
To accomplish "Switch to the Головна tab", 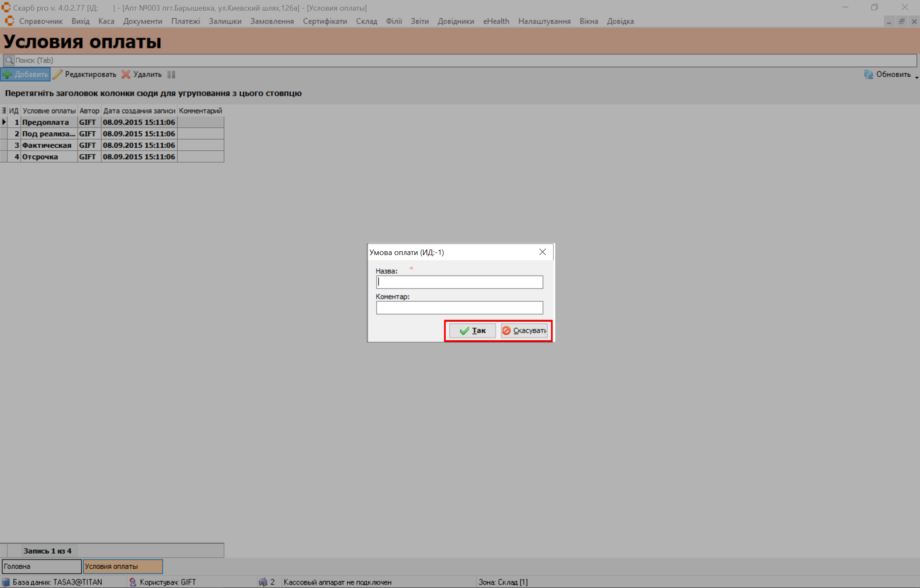I will 41,566.
